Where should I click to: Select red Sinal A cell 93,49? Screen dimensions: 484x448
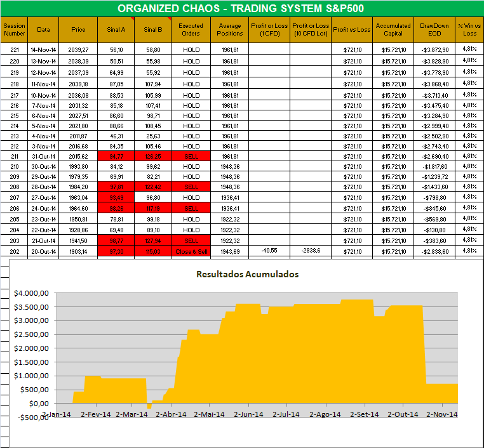[x=116, y=197]
